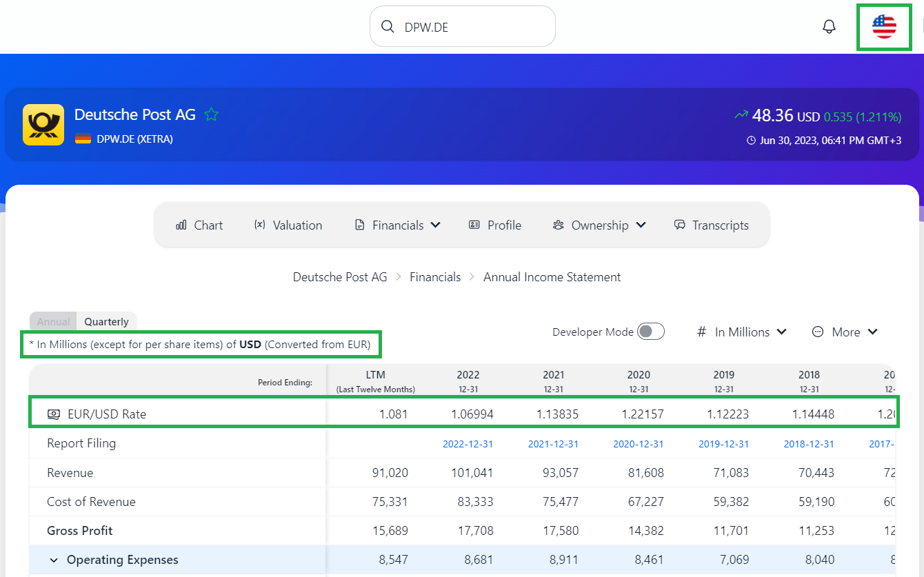Click the Financials breadcrumb link
924x577 pixels.
(435, 277)
